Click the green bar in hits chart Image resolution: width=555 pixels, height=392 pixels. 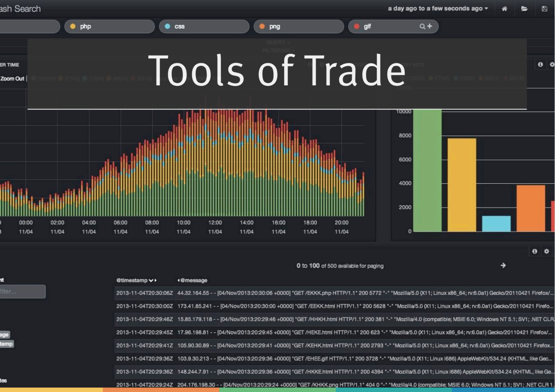tap(427, 170)
